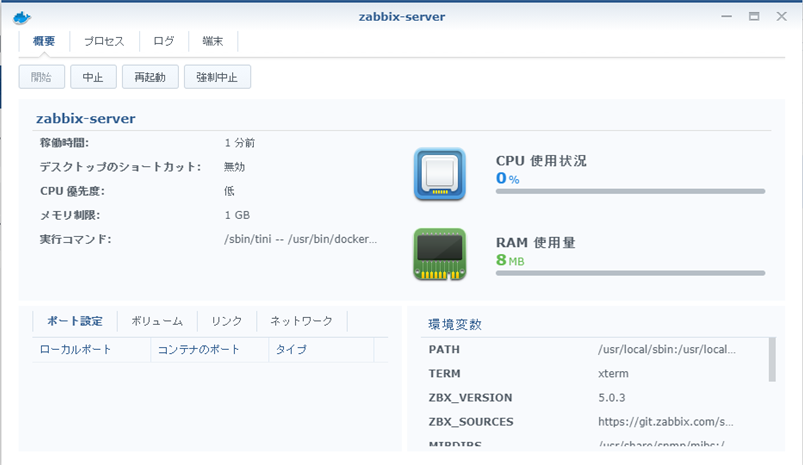Click the メモリ制限 value 1 GB
Viewport: 803px width, 465px height.
coord(237,215)
